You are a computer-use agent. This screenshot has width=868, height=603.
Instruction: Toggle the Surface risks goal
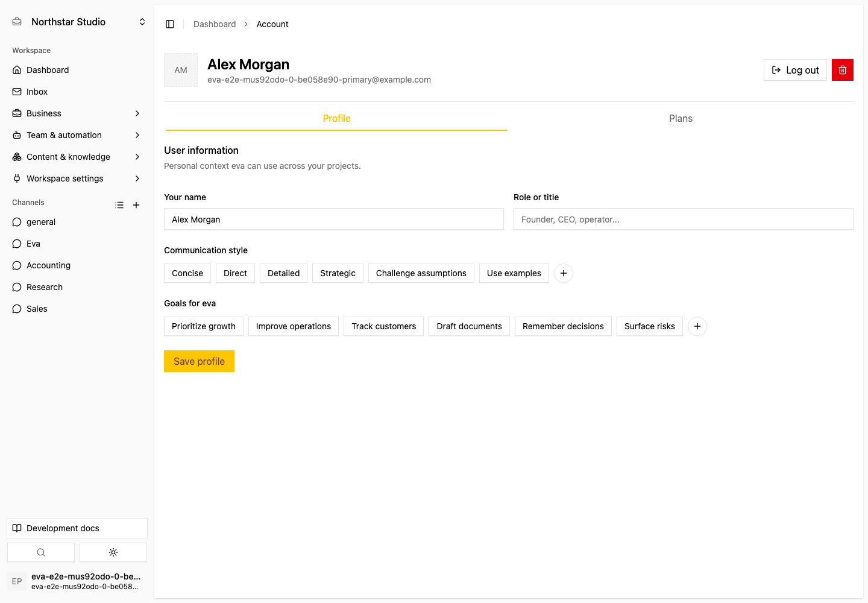(650, 326)
